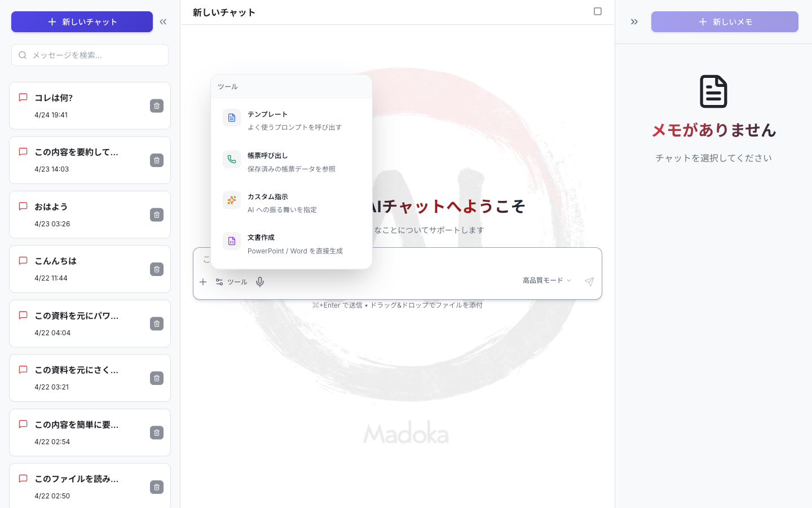The image size is (812, 508).
Task: Click the chat bubble icon of おはよう
Action: pos(23,206)
